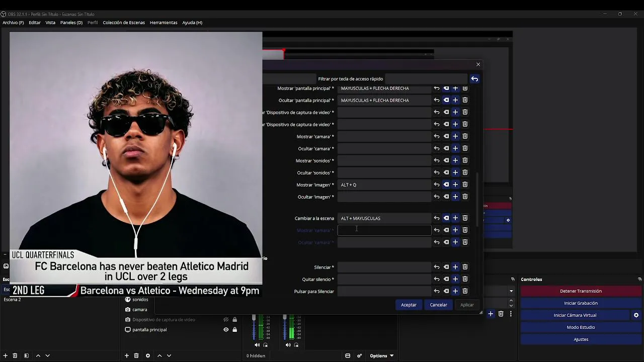
Task: Discard hotkey changes with Cancelar
Action: point(438,305)
